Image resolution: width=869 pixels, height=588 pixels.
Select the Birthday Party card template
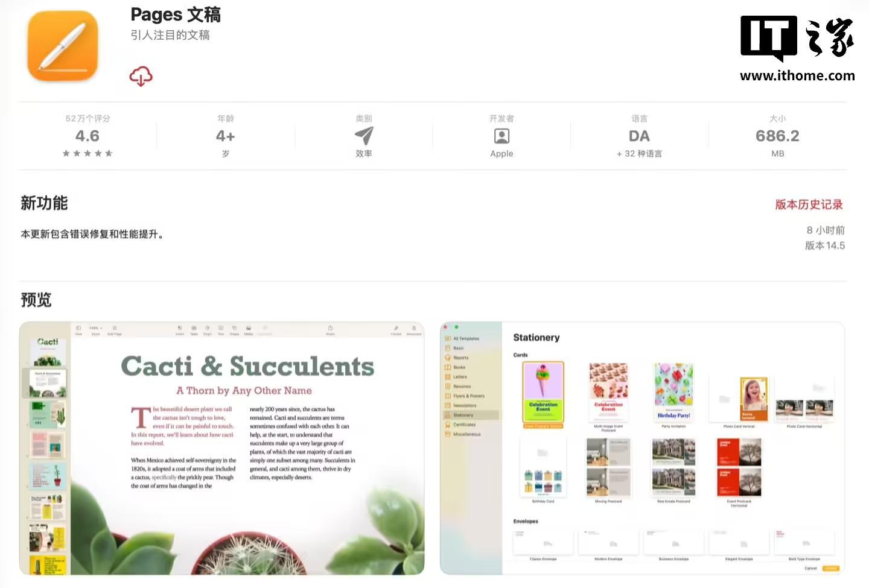(673, 393)
